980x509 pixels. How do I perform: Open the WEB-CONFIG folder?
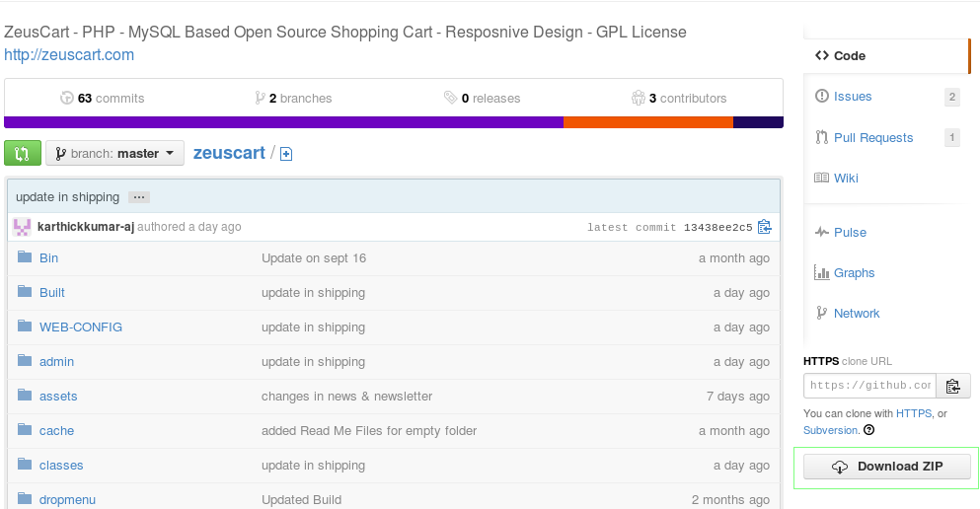pos(81,327)
